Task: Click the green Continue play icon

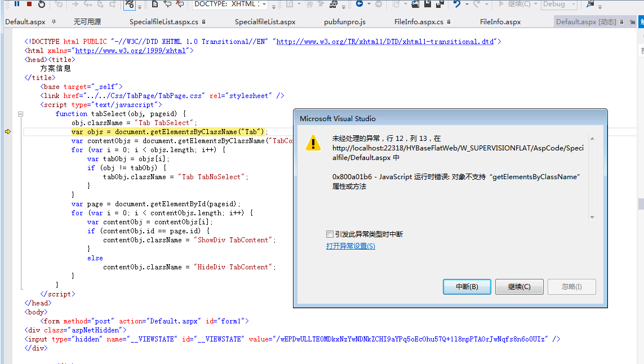Action: coord(501,5)
